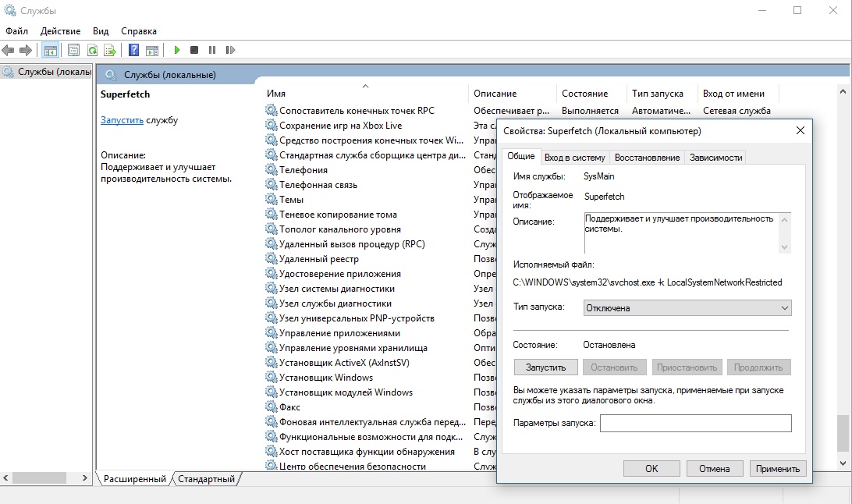Viewport: 852px width, 504px height.
Task: Click the Запустить службу link
Action: coord(122,120)
